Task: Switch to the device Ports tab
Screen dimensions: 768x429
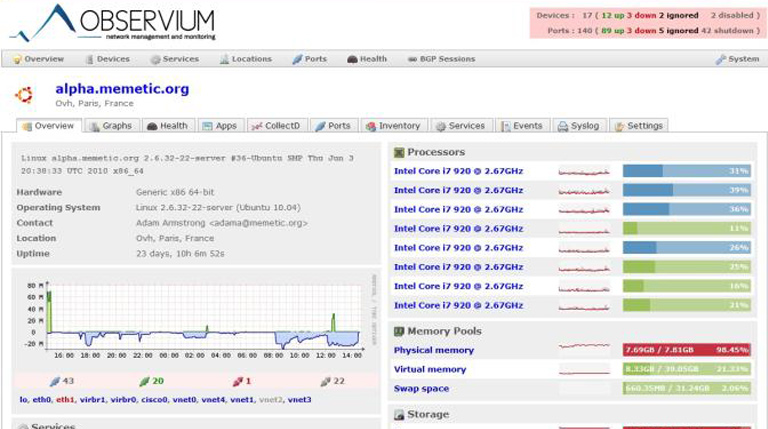Action: (334, 126)
